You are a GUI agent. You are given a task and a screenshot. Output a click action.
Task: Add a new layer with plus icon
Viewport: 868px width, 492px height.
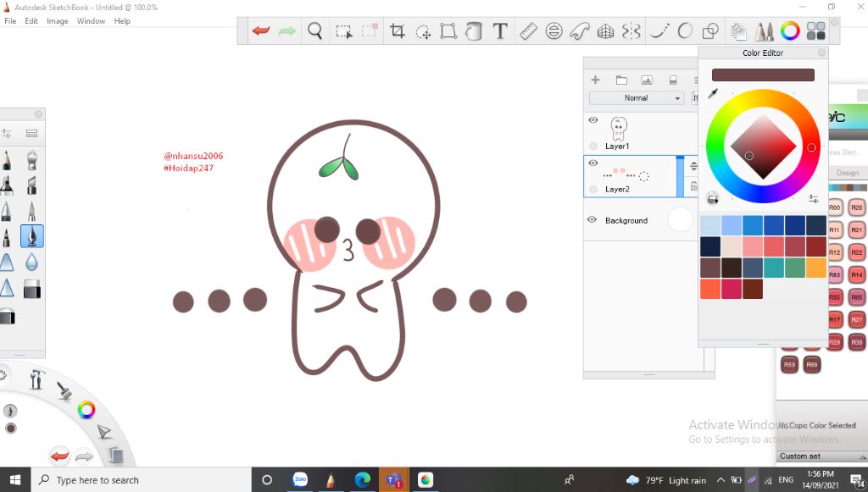(595, 80)
